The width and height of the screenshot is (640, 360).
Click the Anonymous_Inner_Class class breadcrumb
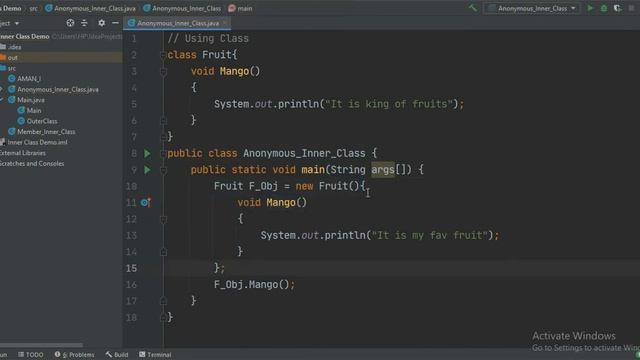(182, 8)
